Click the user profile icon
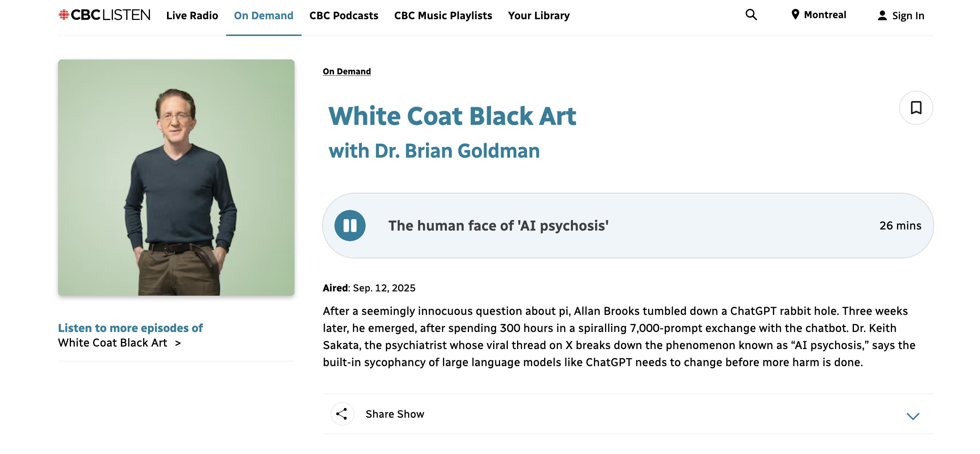Viewport: 980px width, 454px height. (882, 16)
